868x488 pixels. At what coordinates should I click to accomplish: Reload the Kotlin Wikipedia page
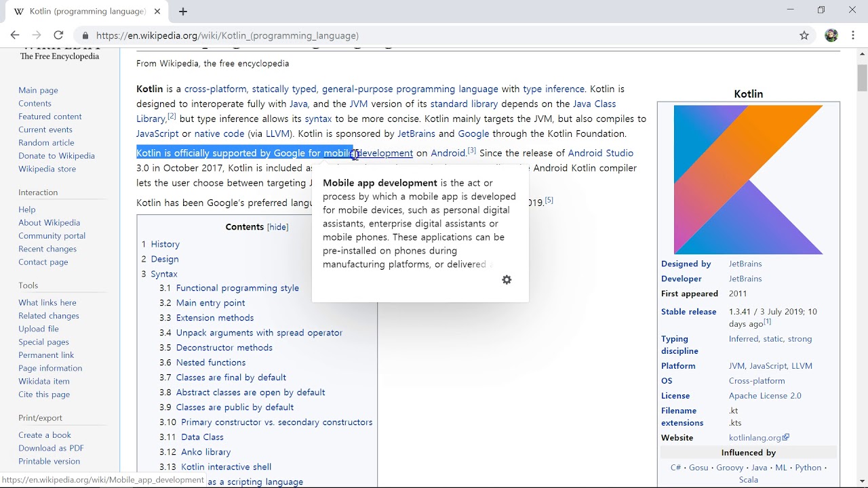pyautogui.click(x=58, y=35)
